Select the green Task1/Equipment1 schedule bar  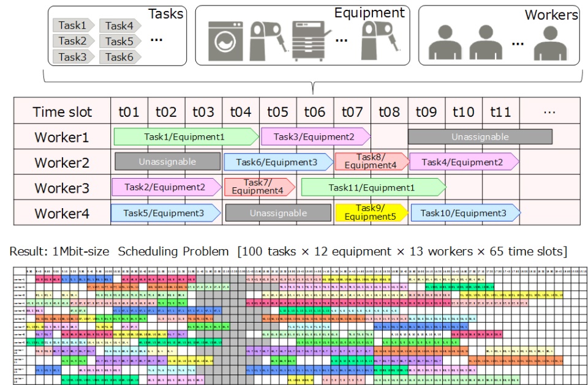click(x=185, y=136)
